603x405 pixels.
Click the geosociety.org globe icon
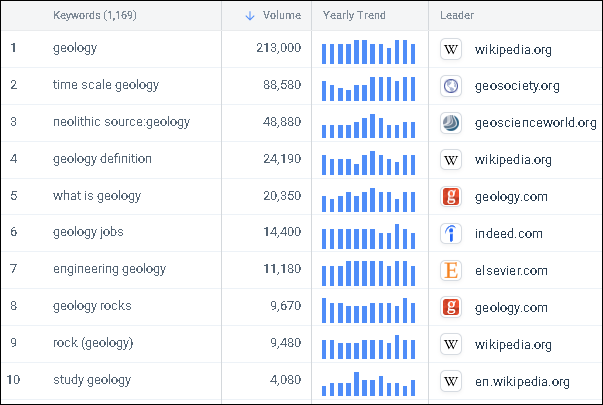[451, 86]
